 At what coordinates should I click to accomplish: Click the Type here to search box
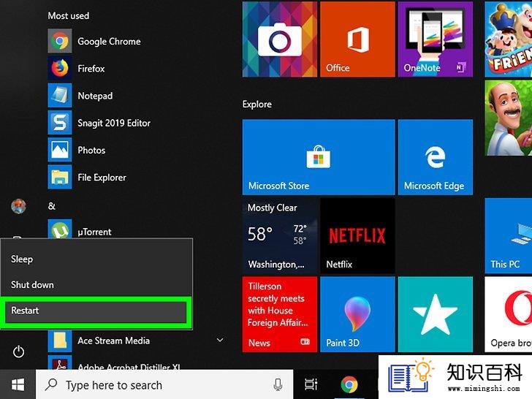tap(164, 384)
